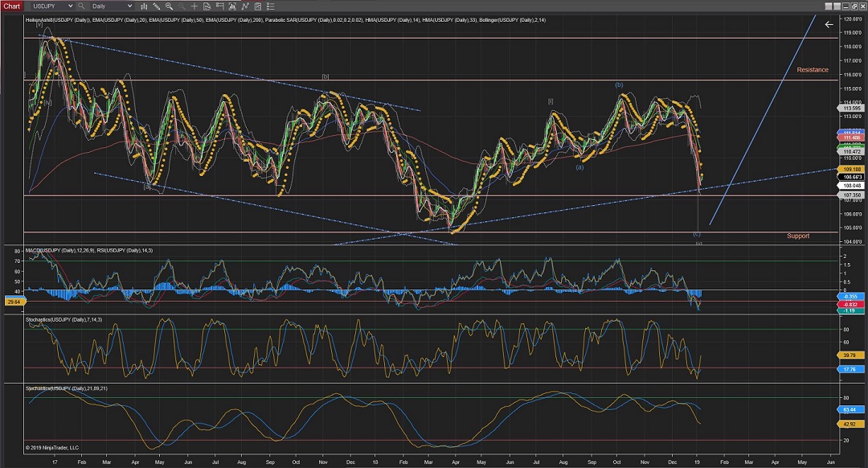868x468 pixels.
Task: Click the orange 42.92 stochastics marker
Action: (x=852, y=425)
